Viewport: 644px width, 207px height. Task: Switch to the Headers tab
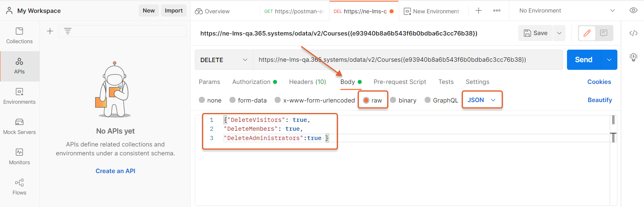tap(307, 82)
